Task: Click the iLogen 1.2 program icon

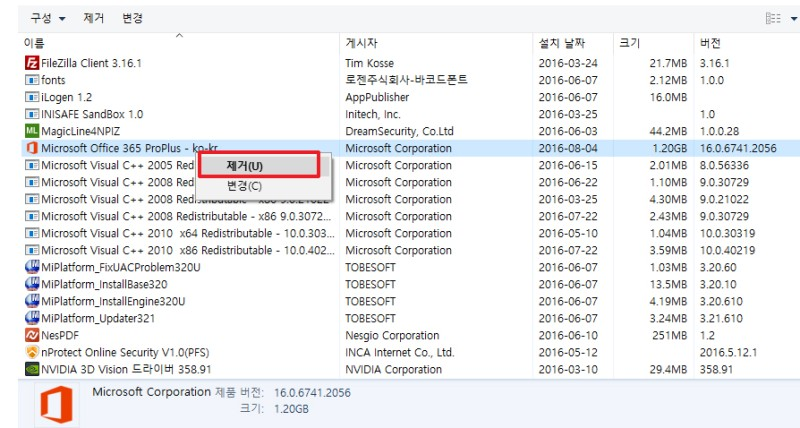Action: click(32, 97)
